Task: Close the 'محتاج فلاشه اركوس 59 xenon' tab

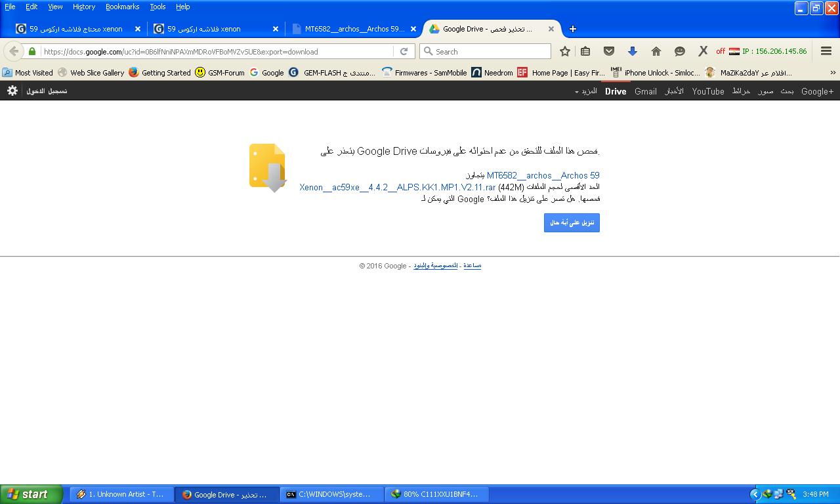Action: click(138, 29)
